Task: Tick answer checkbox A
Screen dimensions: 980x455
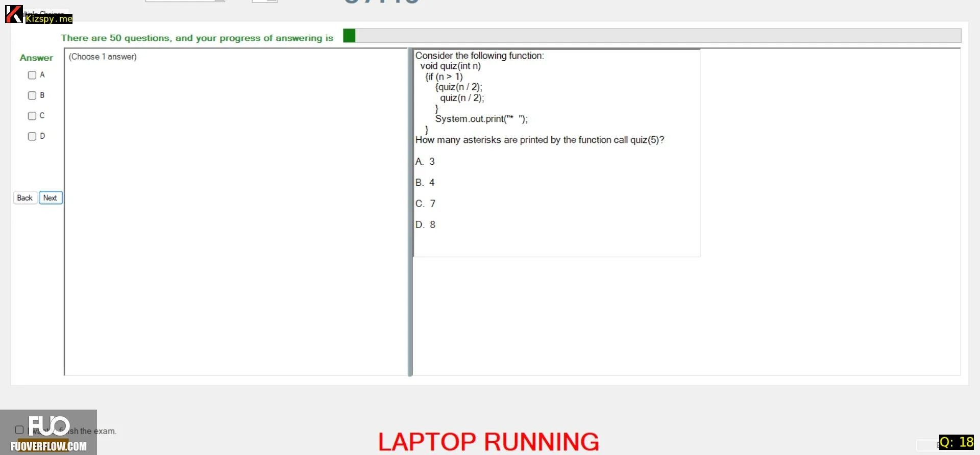Action: pyautogui.click(x=32, y=75)
